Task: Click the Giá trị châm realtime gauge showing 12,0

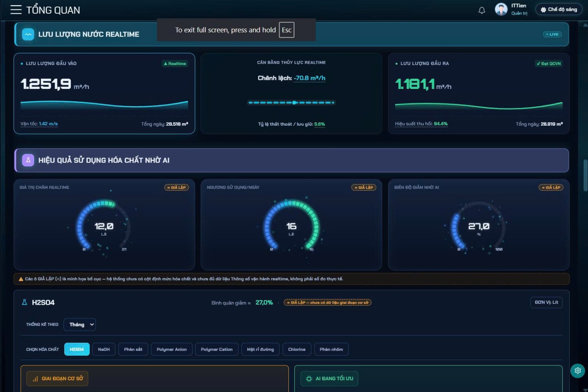Action: pyautogui.click(x=104, y=226)
